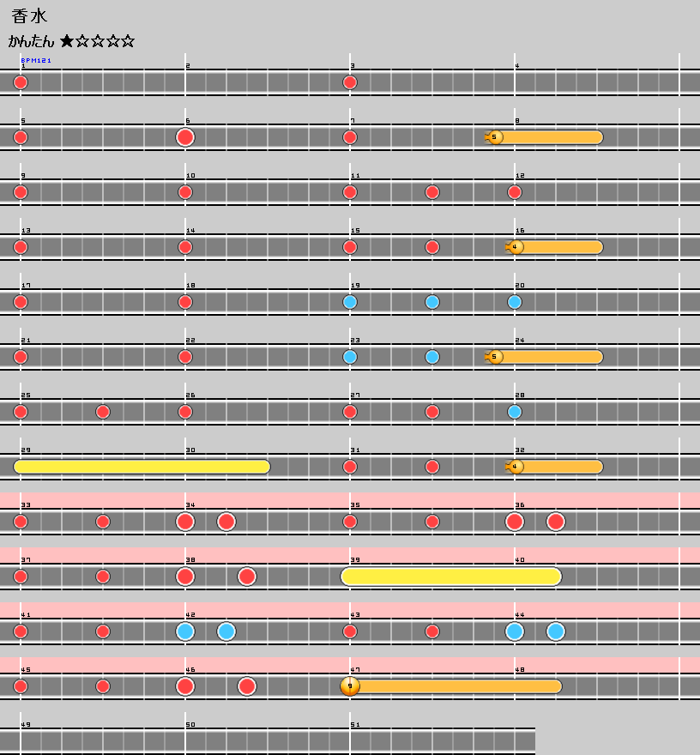Select the large red note at measure 6
700x755 pixels.
click(185, 137)
